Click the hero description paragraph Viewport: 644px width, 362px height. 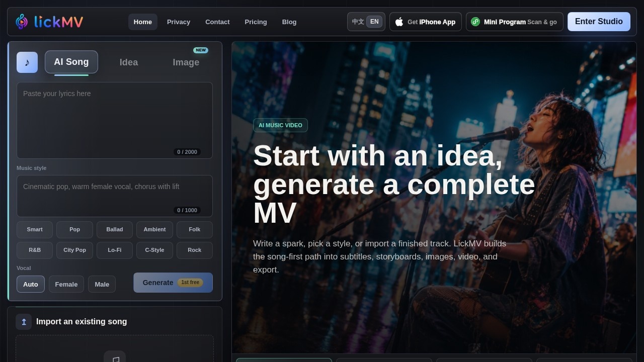pos(380,256)
